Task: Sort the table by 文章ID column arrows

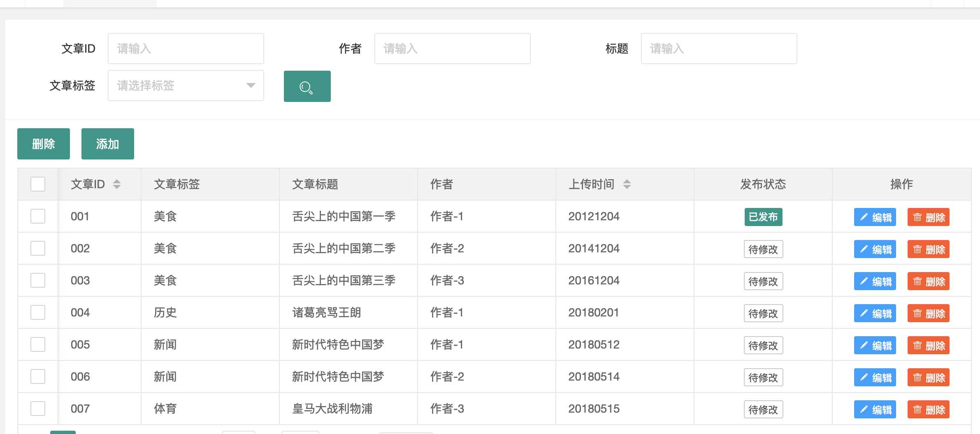Action: [117, 184]
